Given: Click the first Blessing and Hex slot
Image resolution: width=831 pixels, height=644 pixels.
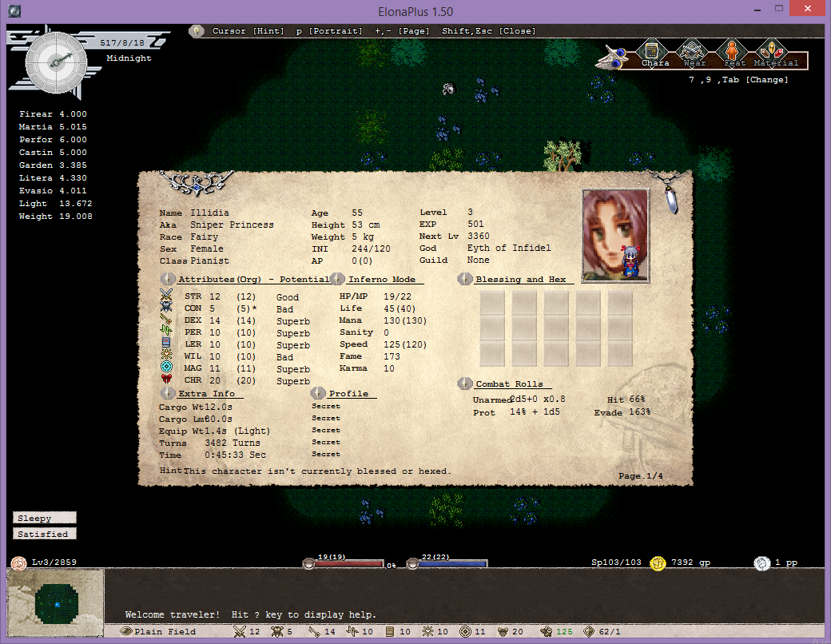Looking at the screenshot, I should 492,304.
